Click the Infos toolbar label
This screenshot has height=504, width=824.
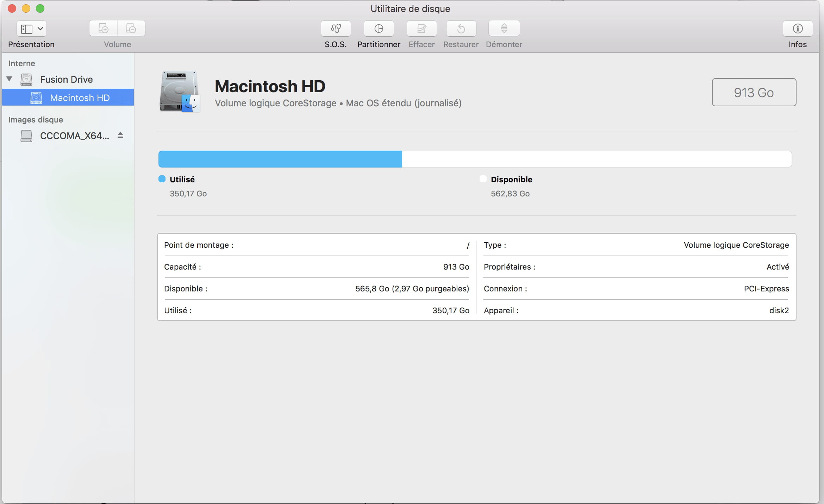coord(798,44)
